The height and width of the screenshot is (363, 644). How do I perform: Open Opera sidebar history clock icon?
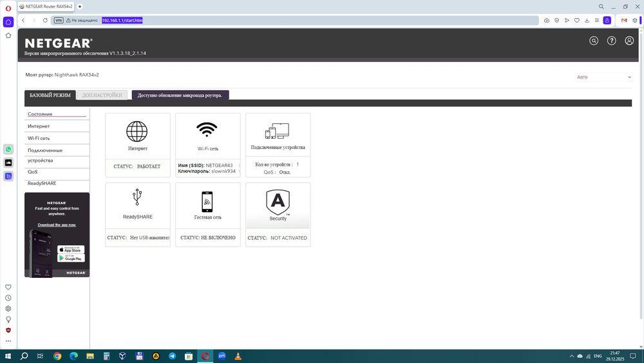tap(8, 298)
